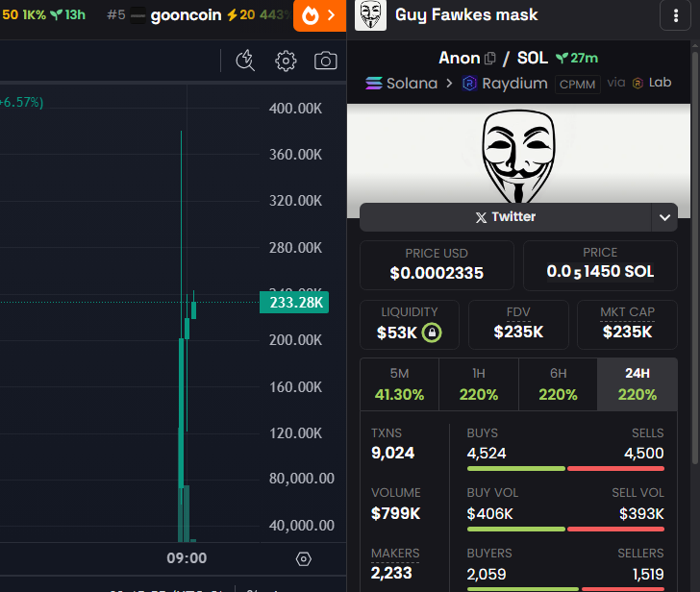Viewport: 700px width, 592px height.
Task: Click the MKT CAP label
Action: (x=627, y=311)
